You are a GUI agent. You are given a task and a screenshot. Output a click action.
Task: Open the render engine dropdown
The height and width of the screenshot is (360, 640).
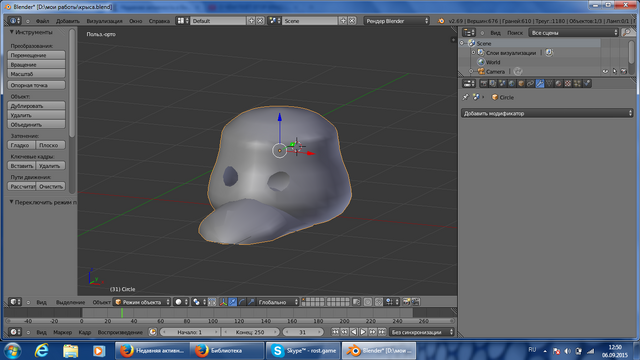[x=396, y=20]
